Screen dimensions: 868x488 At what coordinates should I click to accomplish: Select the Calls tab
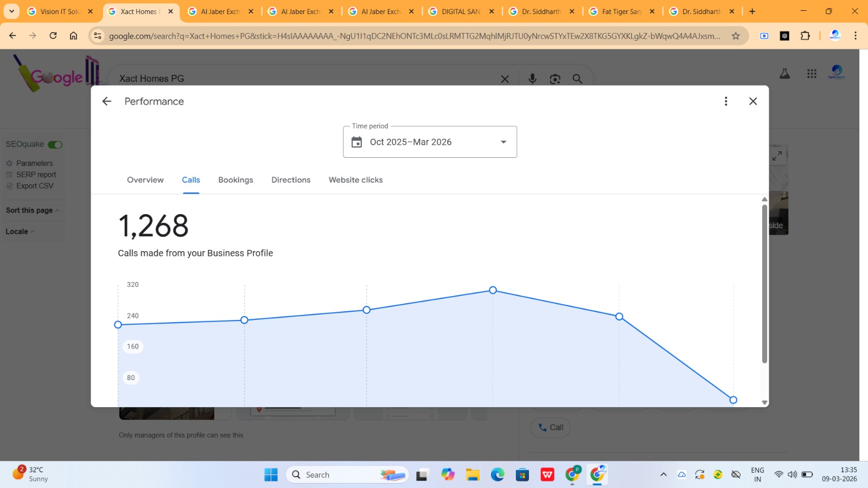(191, 180)
